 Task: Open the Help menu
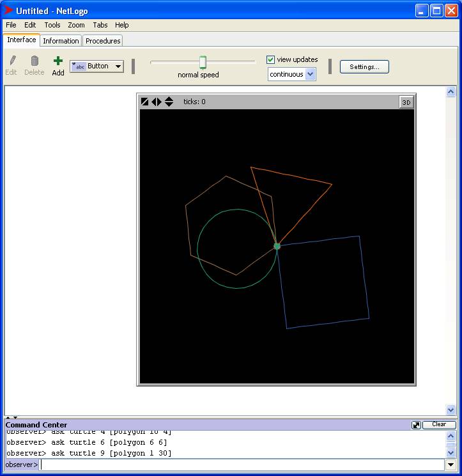point(121,25)
